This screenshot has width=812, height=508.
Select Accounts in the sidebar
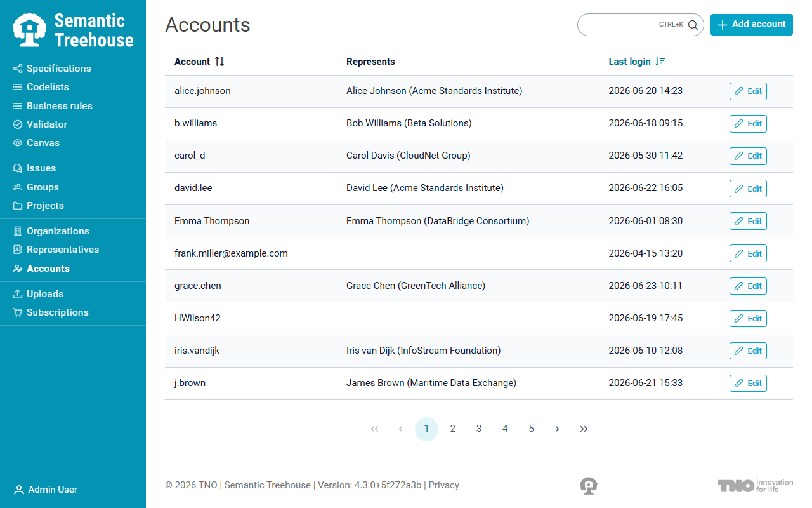(41, 269)
